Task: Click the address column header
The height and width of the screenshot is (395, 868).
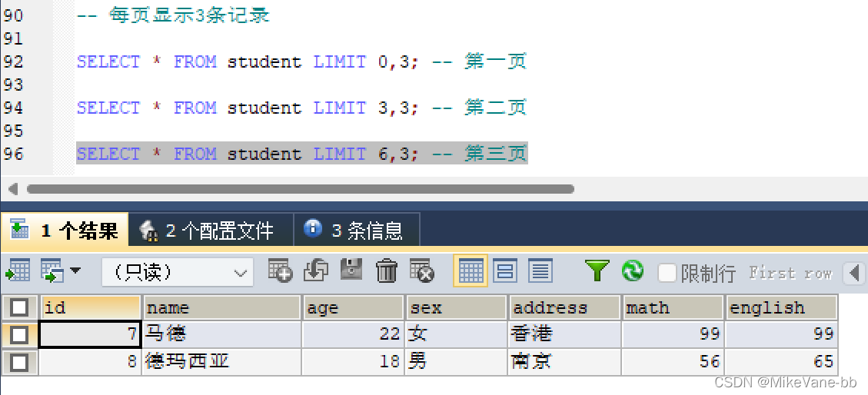Action: [564, 307]
